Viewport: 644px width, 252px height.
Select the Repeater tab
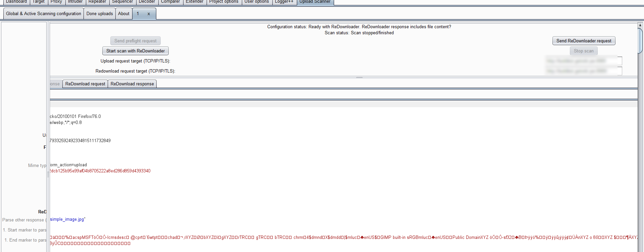coord(97,2)
